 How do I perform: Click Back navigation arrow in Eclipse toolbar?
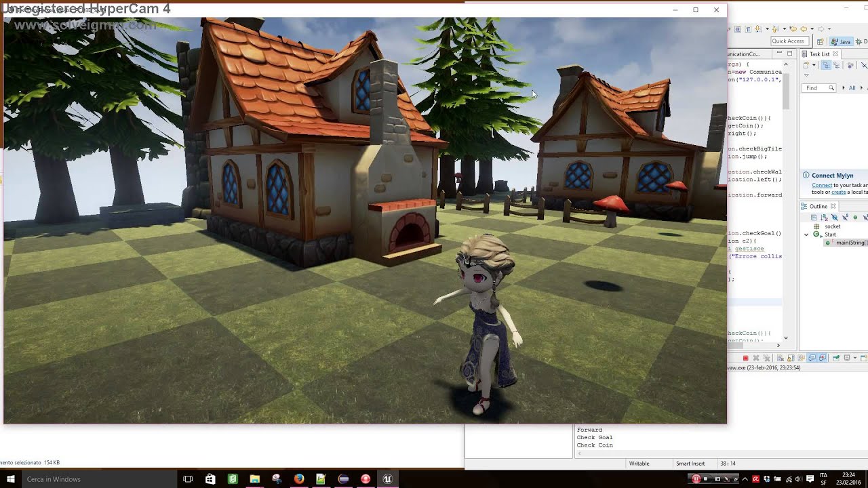(804, 29)
